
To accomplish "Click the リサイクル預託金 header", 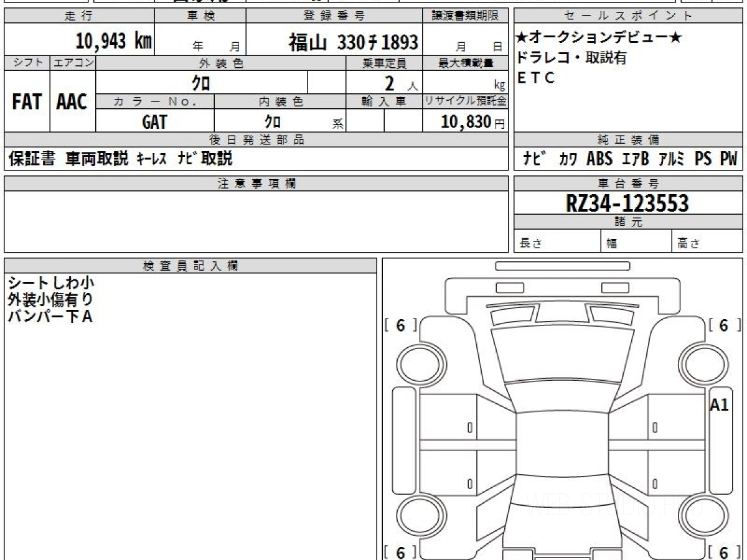I will [466, 101].
